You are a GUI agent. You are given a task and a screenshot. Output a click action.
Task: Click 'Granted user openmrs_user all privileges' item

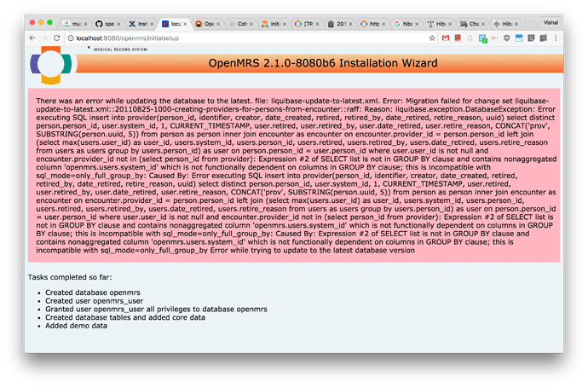click(157, 310)
